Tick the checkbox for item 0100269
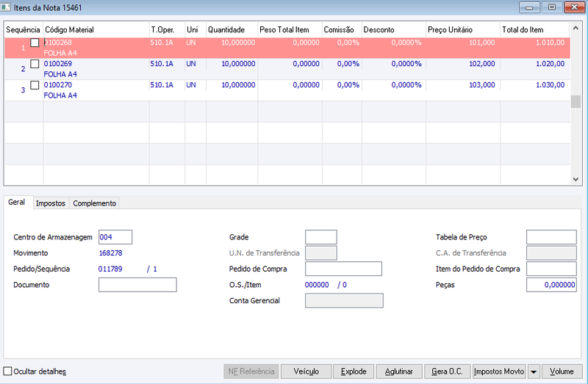The image size is (588, 384). point(35,64)
